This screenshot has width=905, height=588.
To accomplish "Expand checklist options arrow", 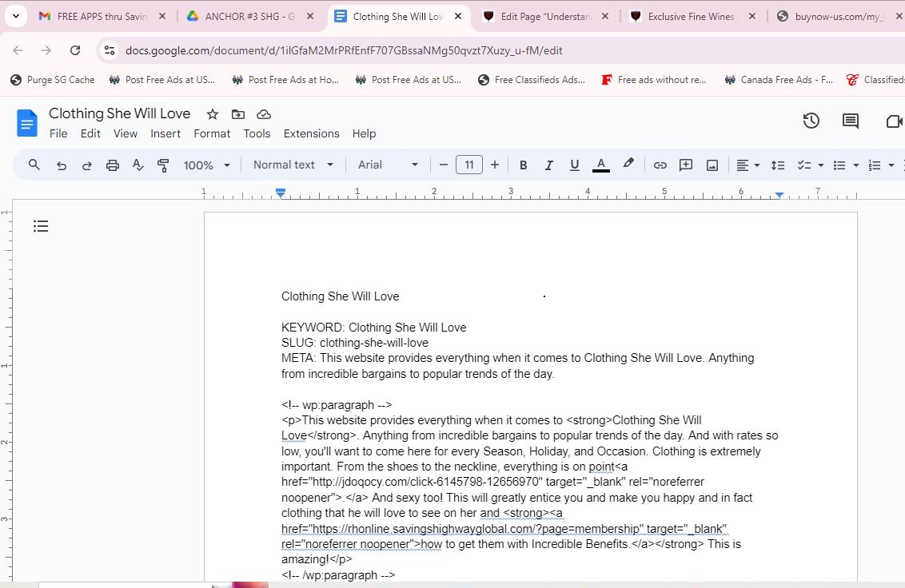I will point(821,165).
